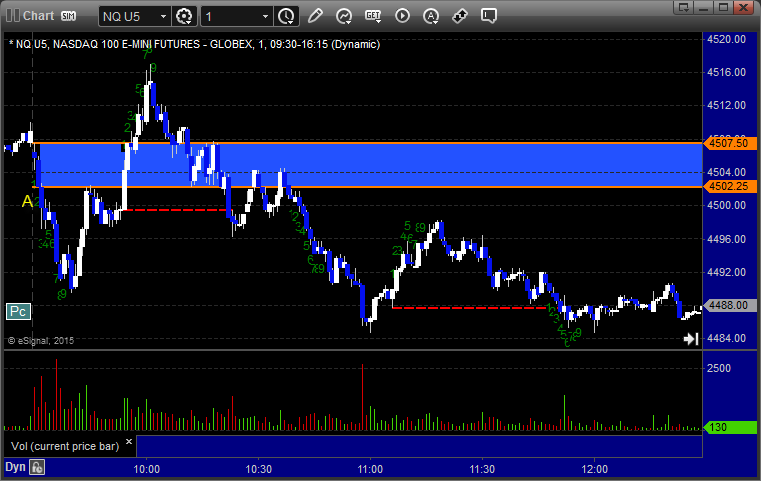
Task: Toggle the SIM mode badge
Action: (x=68, y=16)
